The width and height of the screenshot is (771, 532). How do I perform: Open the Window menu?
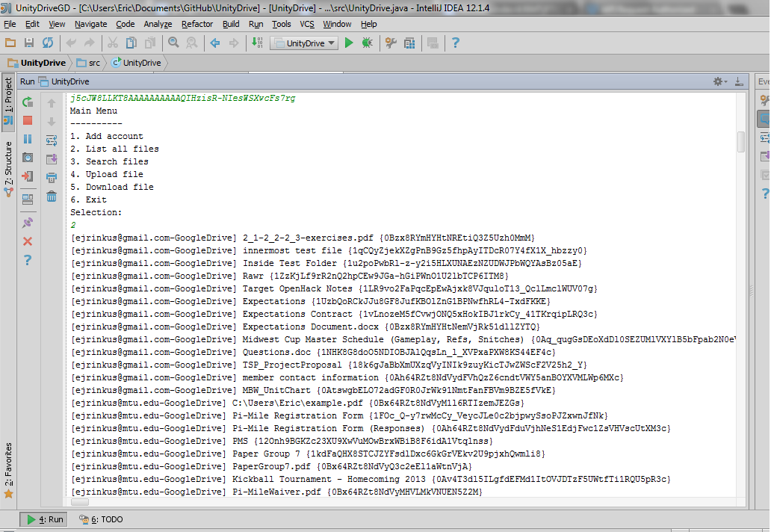[337, 24]
